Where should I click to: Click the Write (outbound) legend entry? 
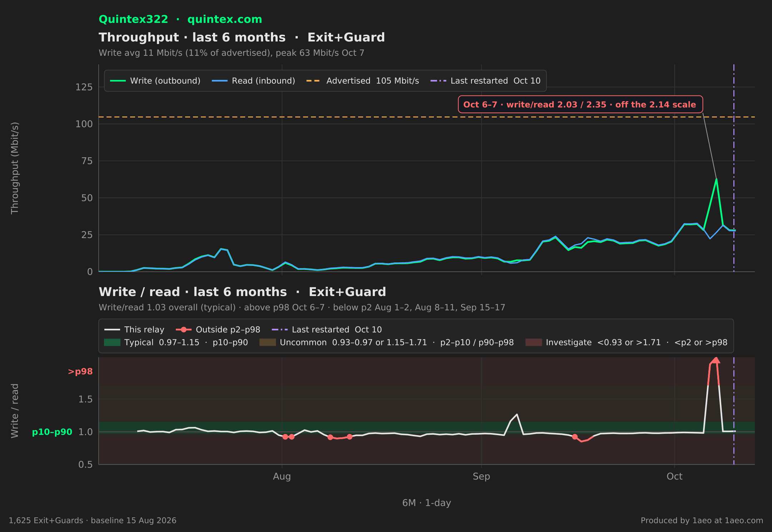[155, 81]
